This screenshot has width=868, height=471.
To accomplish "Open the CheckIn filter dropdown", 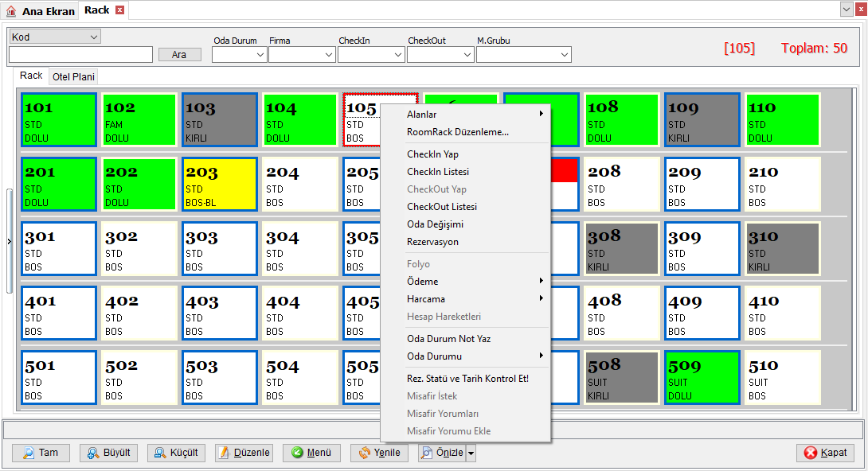I will [398, 55].
